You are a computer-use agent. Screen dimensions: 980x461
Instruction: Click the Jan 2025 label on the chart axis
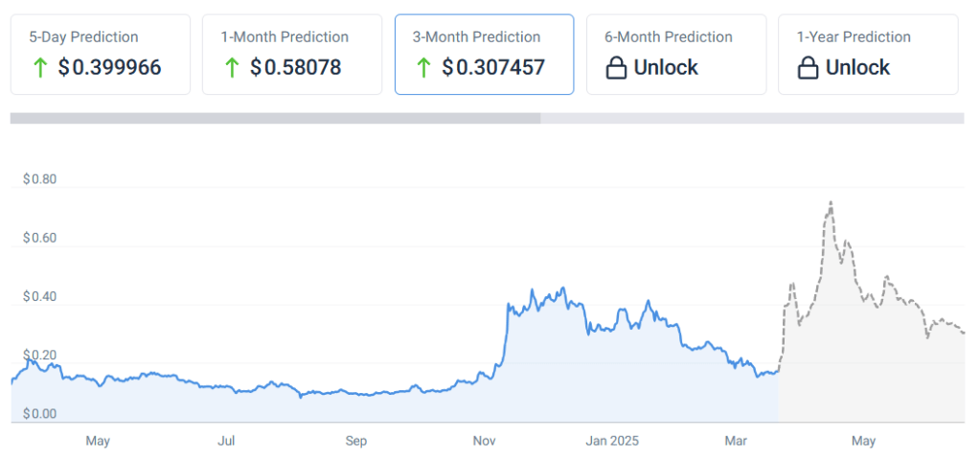click(x=612, y=441)
